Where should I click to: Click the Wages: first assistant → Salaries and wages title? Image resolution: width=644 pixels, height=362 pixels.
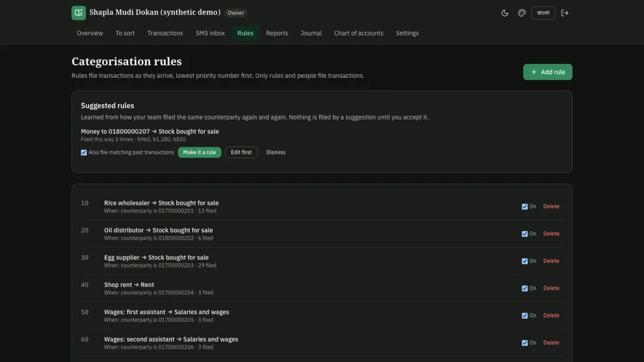[166, 312]
